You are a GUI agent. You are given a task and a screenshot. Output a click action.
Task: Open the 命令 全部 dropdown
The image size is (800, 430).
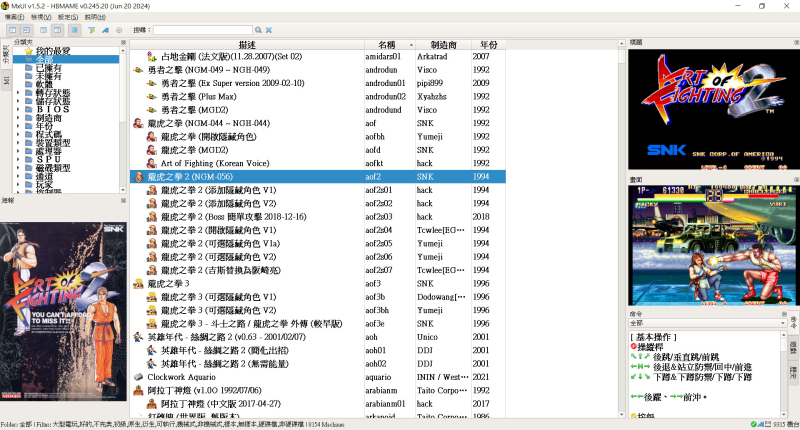707,323
